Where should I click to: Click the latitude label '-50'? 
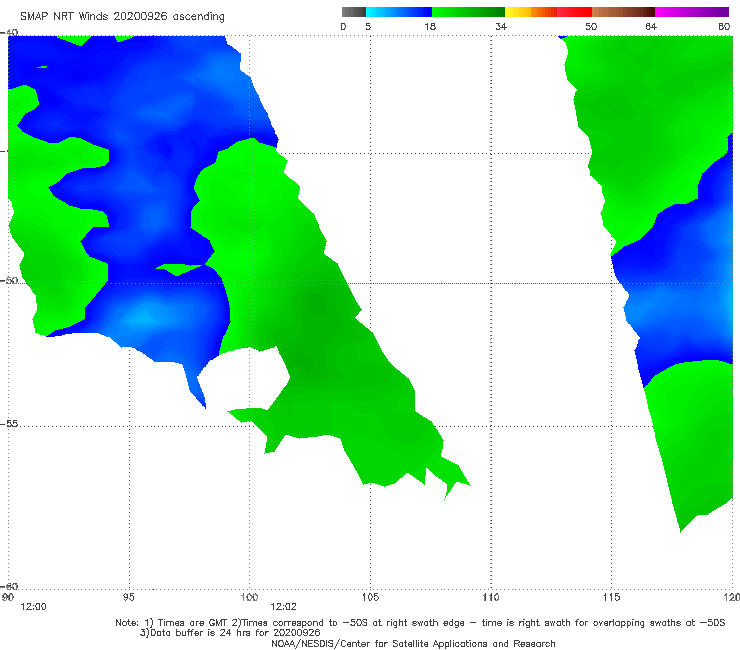pyautogui.click(x=9, y=280)
